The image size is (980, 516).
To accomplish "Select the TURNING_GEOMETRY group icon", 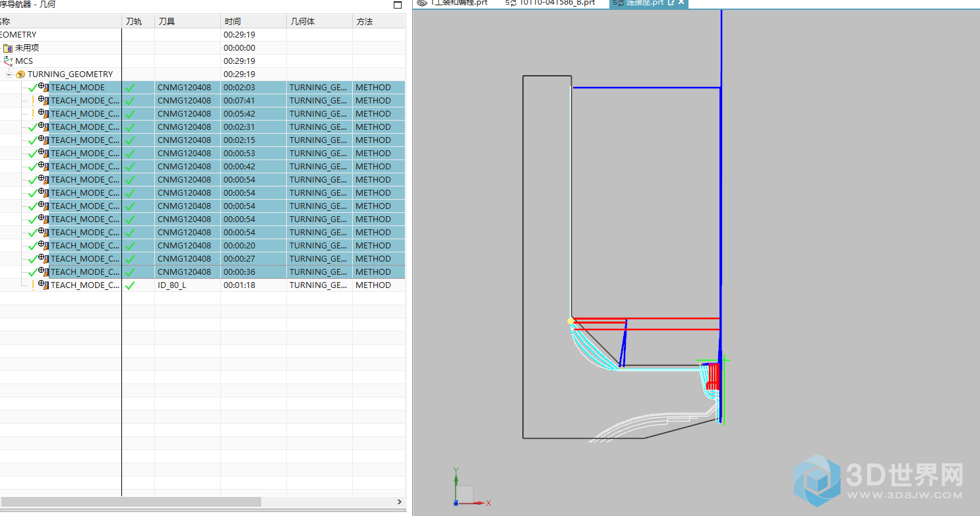I will (x=20, y=74).
